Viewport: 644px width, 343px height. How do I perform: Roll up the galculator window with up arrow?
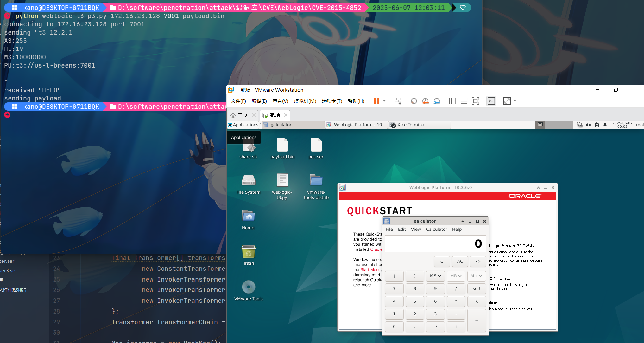(463, 221)
